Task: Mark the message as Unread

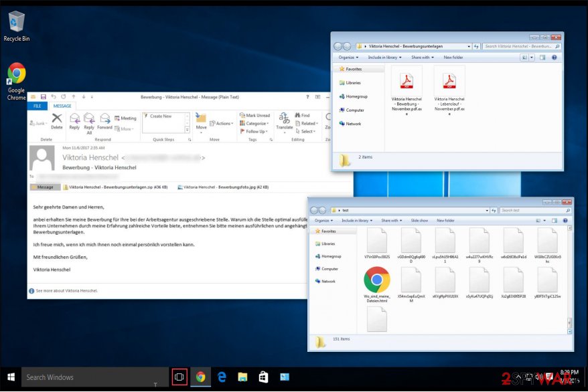Action: click(254, 115)
